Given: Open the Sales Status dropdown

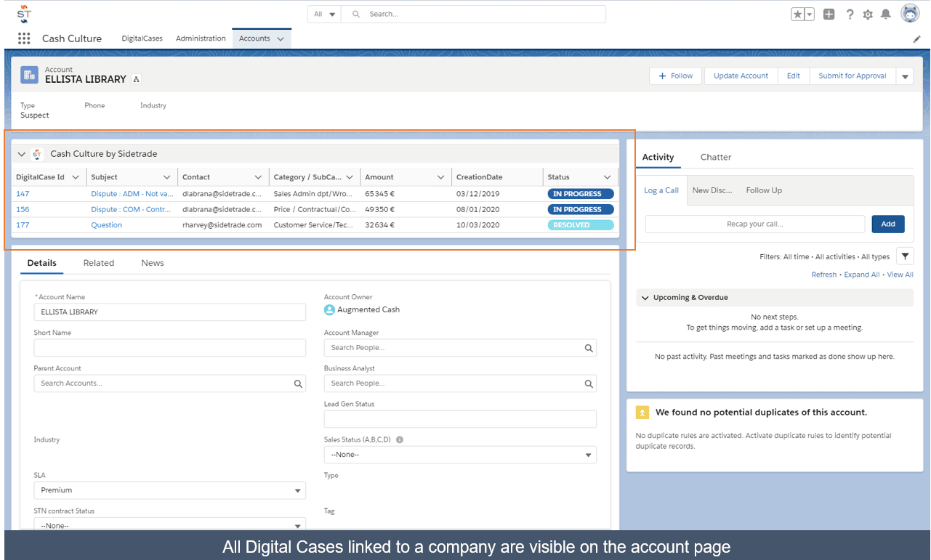Looking at the screenshot, I should [x=460, y=455].
